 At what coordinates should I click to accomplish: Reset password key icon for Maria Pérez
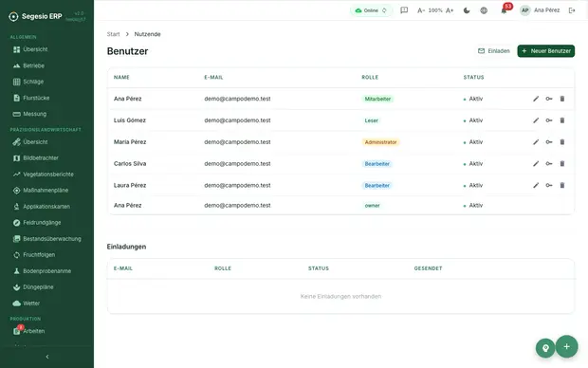click(549, 142)
